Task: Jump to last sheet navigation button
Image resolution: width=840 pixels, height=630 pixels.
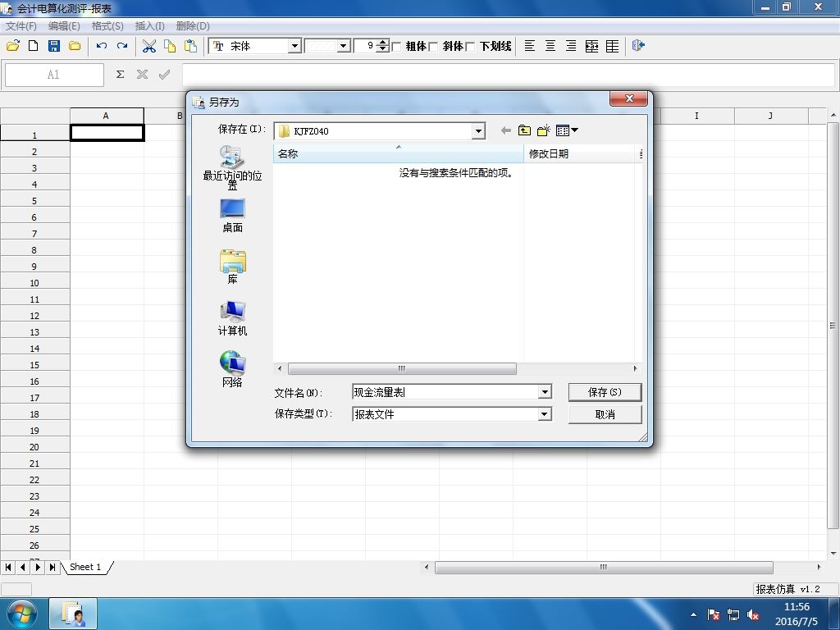Action: point(52,567)
